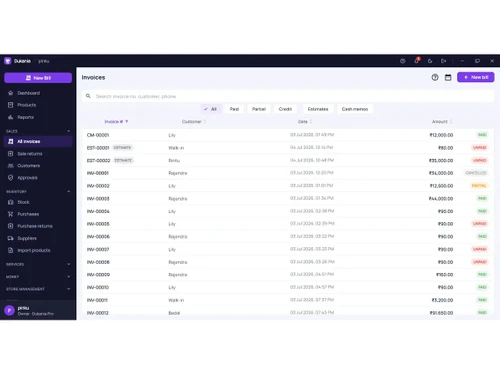Open invoice INV-00001

point(288,173)
